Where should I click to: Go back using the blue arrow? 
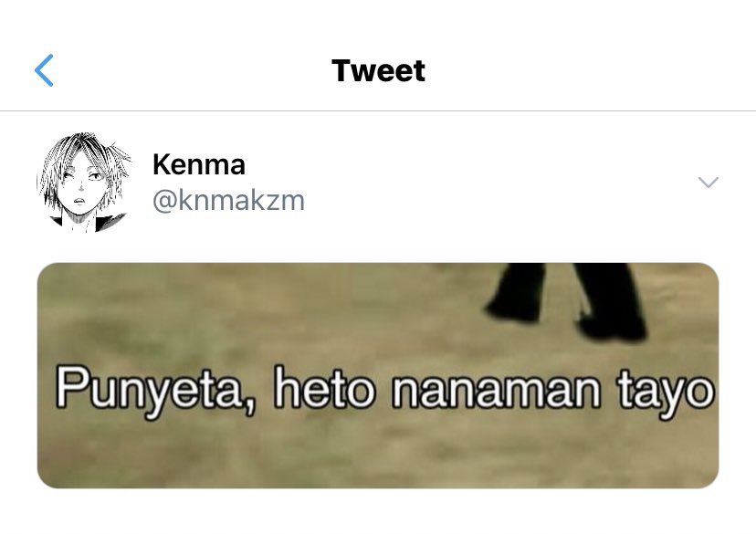pos(44,70)
